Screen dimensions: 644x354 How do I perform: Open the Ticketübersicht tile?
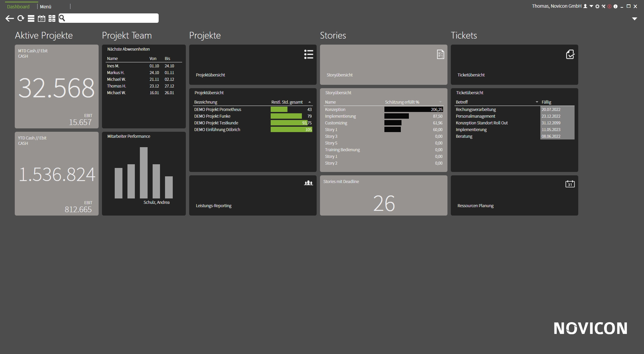click(x=515, y=65)
